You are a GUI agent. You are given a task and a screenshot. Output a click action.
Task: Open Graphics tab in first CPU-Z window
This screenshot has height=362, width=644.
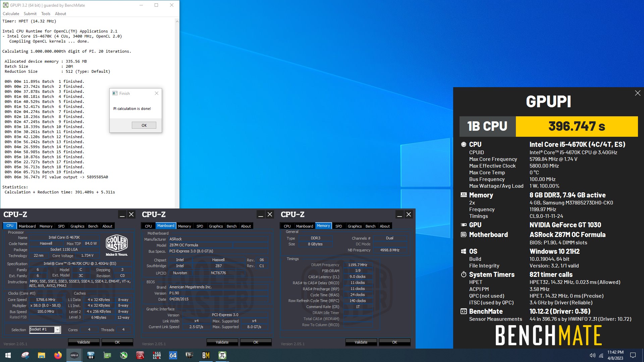(77, 226)
